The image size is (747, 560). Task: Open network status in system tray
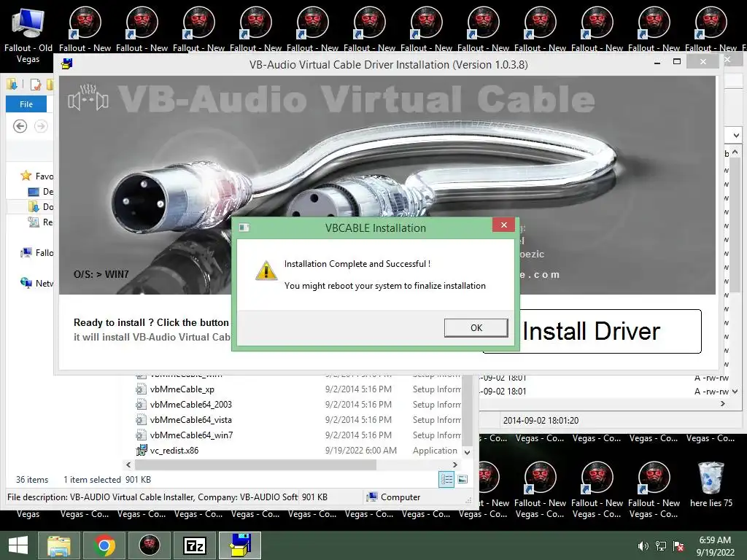tap(661, 546)
